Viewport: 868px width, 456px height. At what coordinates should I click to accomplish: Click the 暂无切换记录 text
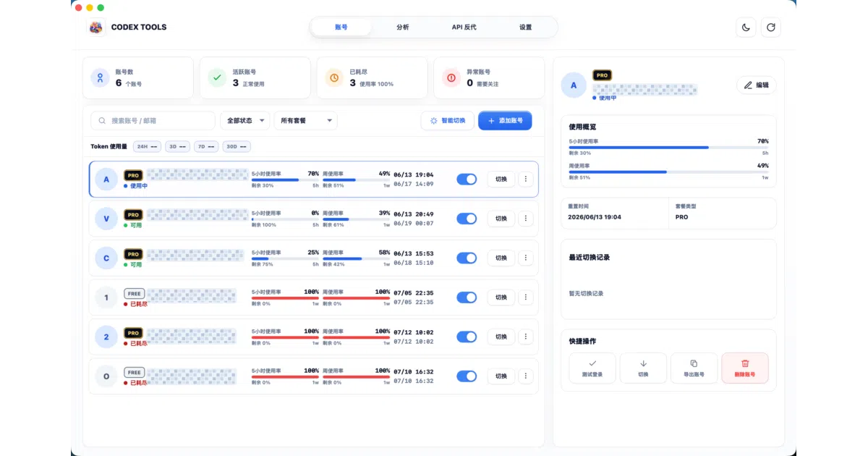coord(586,294)
